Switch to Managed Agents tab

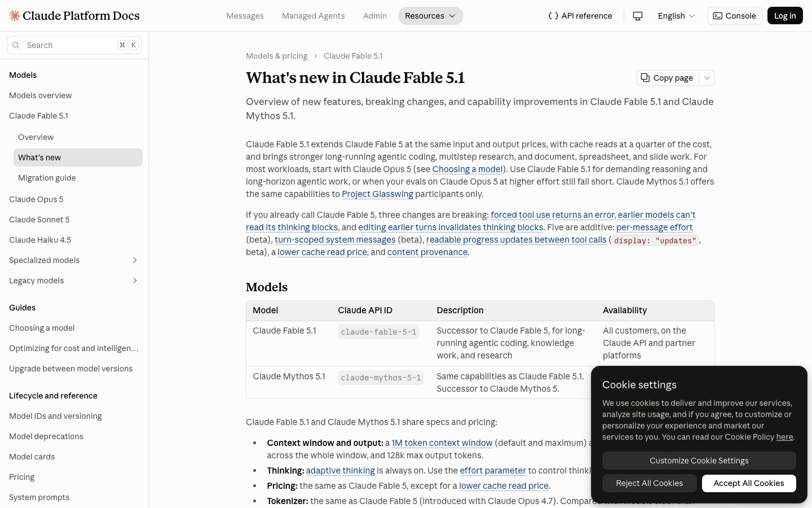(x=313, y=16)
